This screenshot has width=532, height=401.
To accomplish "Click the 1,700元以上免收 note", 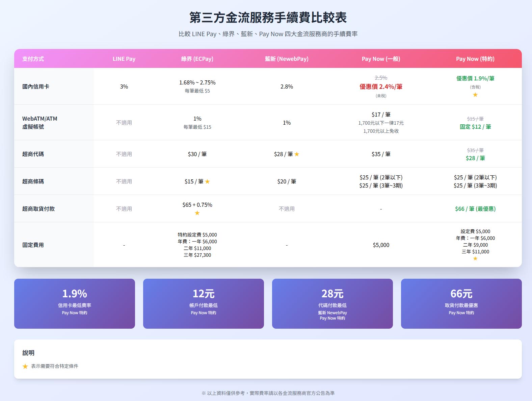I will [381, 131].
